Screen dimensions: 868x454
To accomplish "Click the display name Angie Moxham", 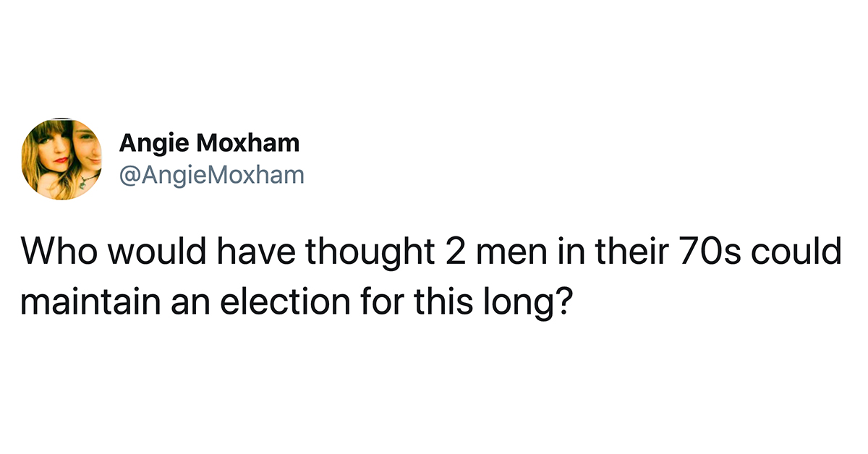I will tap(209, 143).
